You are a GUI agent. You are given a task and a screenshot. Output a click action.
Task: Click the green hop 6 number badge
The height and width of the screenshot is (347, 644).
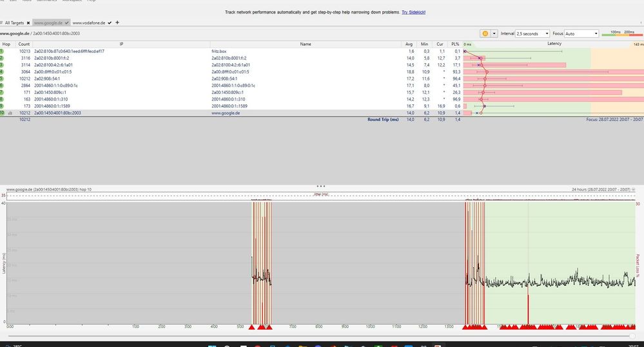pyautogui.click(x=2, y=86)
